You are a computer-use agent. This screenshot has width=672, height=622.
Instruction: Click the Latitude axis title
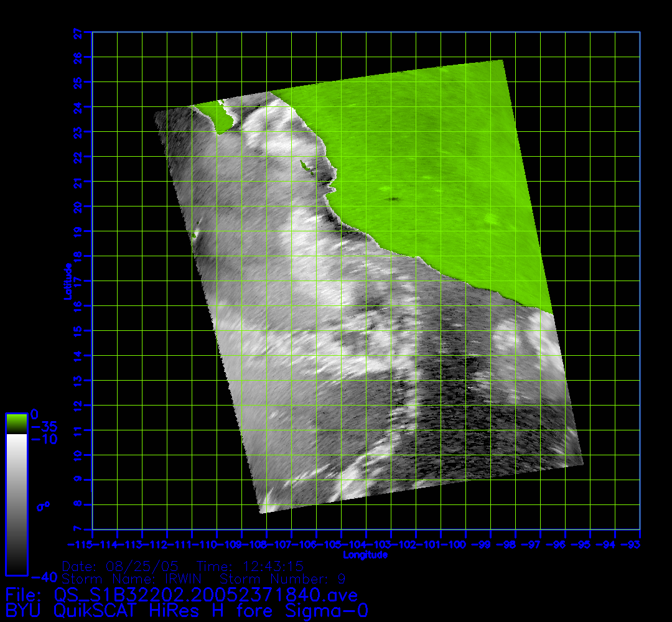[66, 281]
